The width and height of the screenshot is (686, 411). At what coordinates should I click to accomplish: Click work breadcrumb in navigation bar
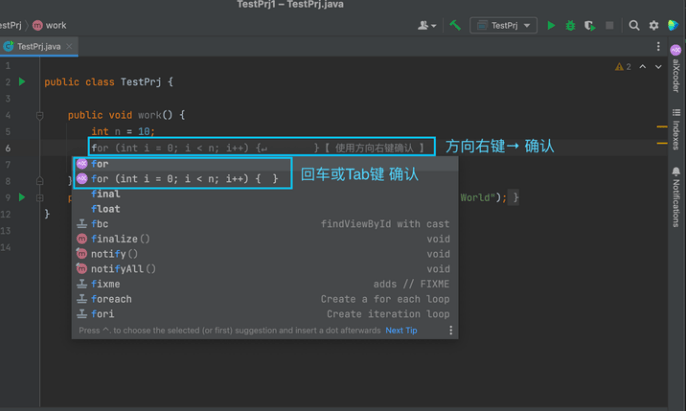point(50,25)
